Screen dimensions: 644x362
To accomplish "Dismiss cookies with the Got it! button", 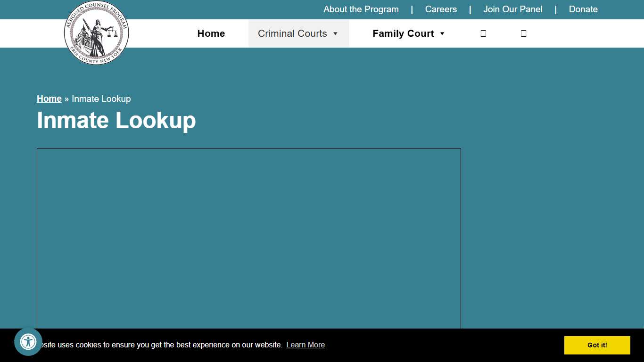I will point(597,345).
